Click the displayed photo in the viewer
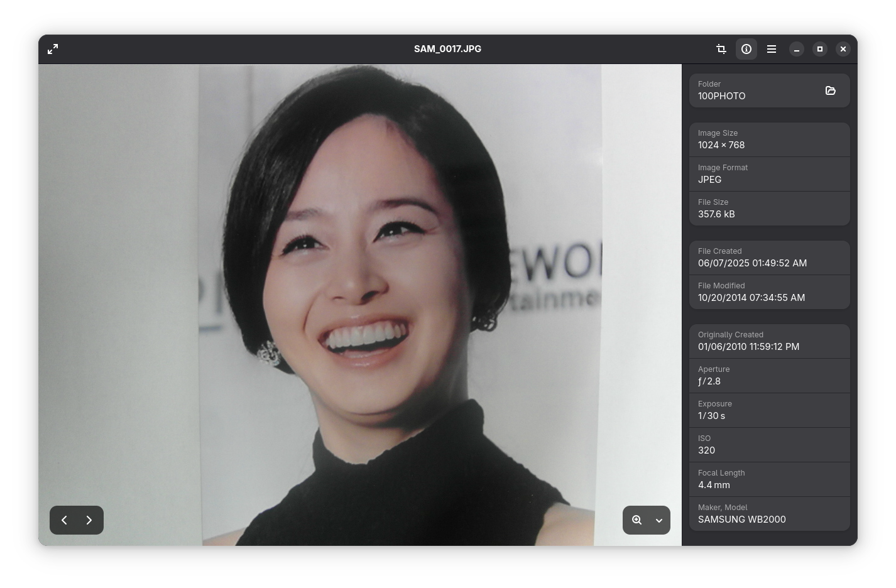This screenshot has height=588, width=896. tap(360, 305)
